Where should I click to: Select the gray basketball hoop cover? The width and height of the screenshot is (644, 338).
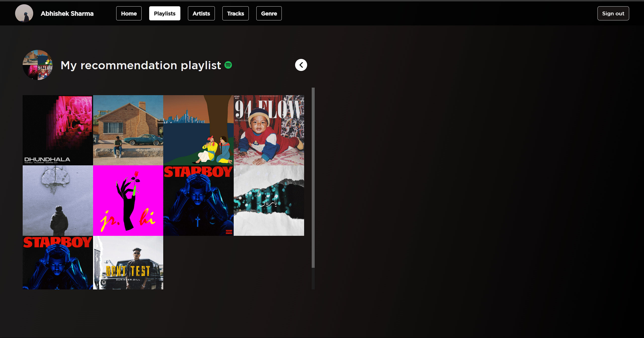pos(58,201)
